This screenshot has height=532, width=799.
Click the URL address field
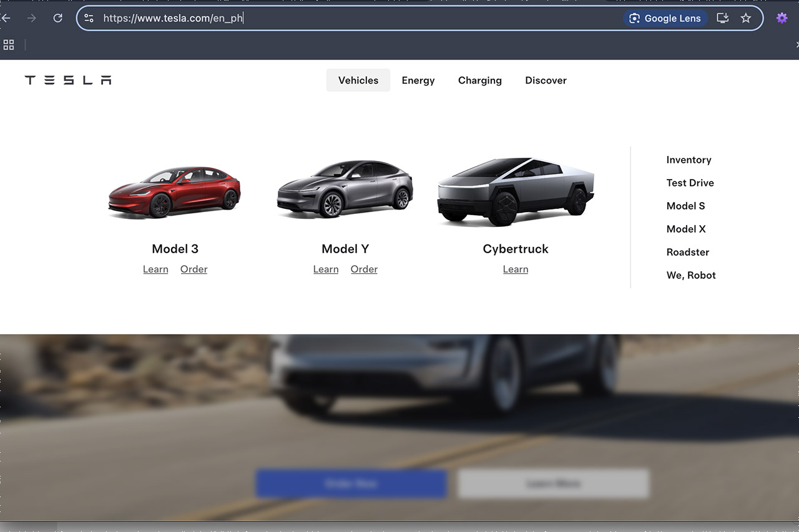[x=356, y=18]
